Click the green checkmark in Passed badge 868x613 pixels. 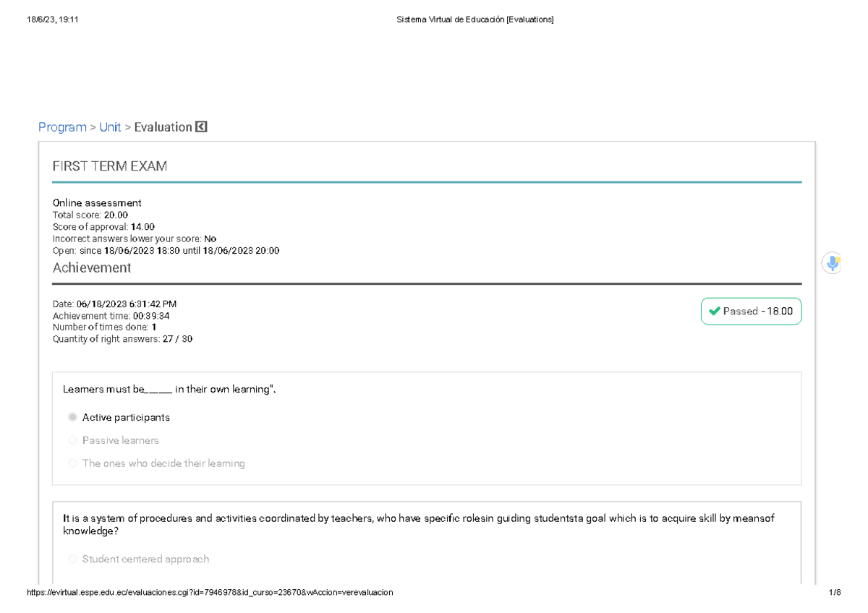click(x=715, y=312)
